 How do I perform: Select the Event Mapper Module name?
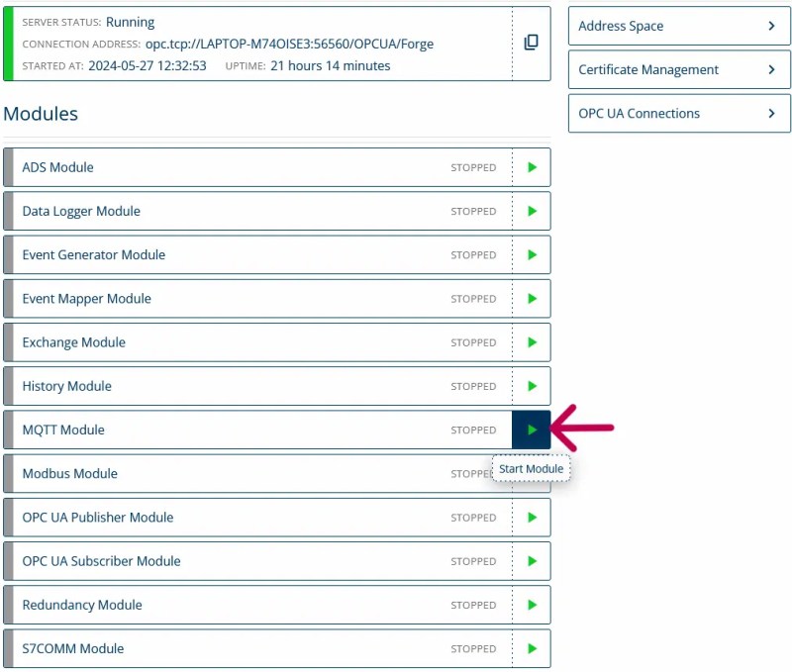(x=86, y=299)
